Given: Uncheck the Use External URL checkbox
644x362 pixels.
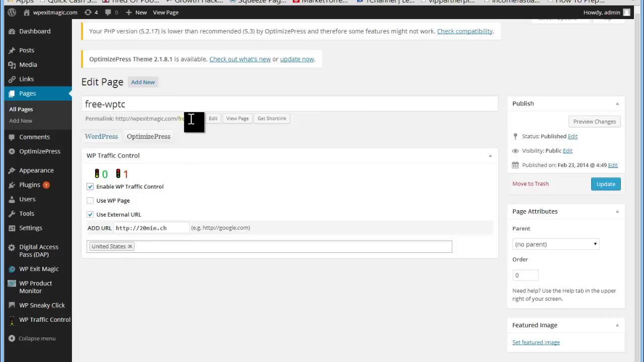Looking at the screenshot, I should [x=90, y=215].
